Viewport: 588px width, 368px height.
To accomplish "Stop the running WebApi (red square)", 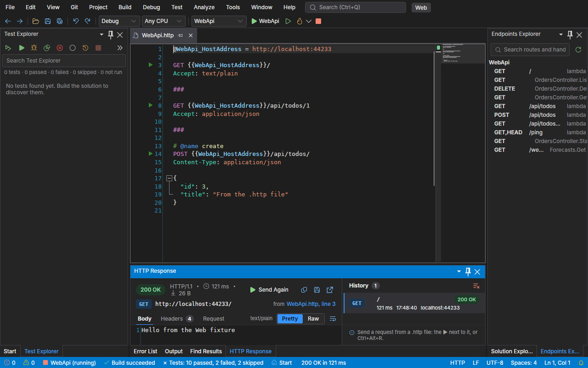I will [x=318, y=21].
